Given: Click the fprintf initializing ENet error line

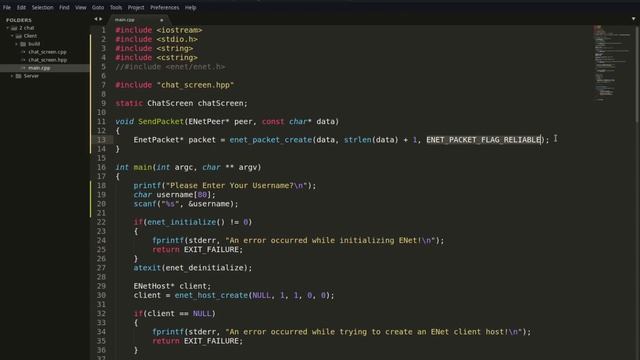Looking at the screenshot, I should [x=298, y=240].
